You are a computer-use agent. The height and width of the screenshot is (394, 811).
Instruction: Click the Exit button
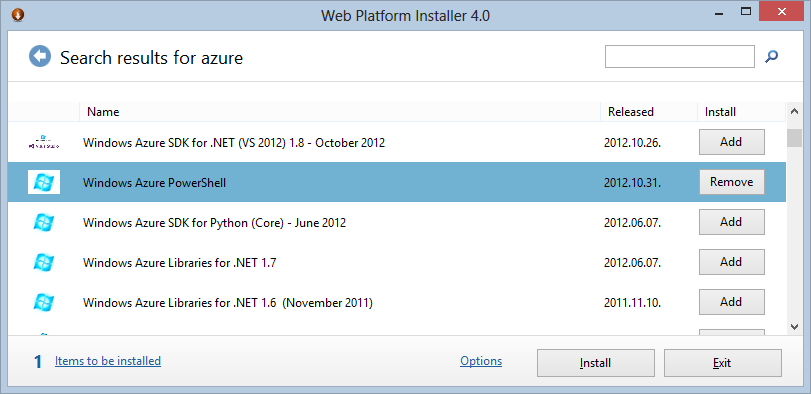point(723,363)
